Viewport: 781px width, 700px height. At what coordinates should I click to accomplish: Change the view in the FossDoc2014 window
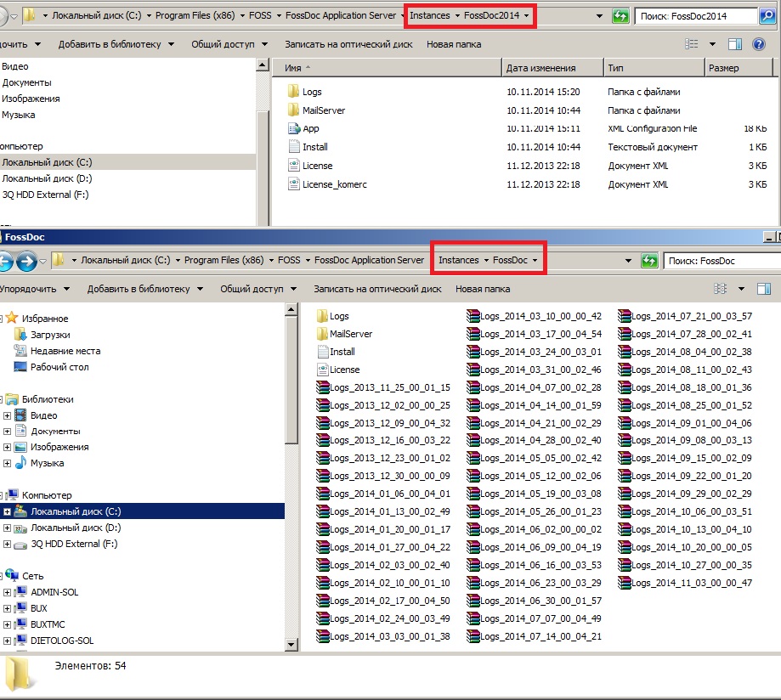point(692,44)
